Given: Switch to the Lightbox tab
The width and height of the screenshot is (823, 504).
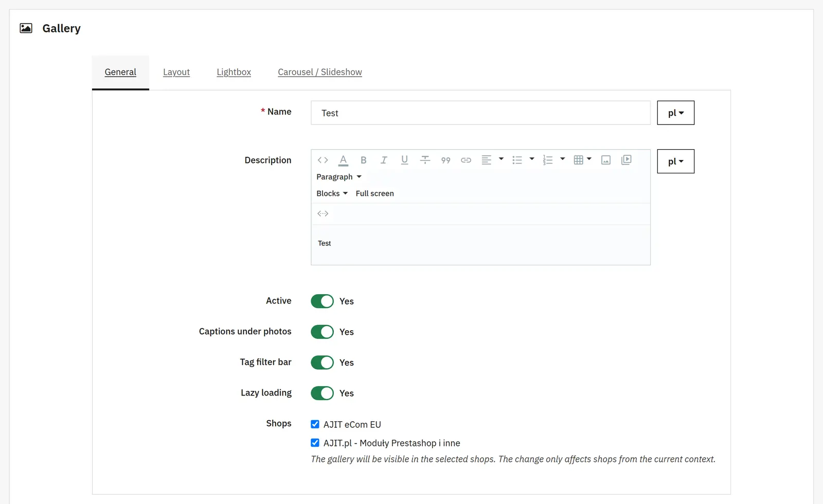Looking at the screenshot, I should pyautogui.click(x=234, y=72).
